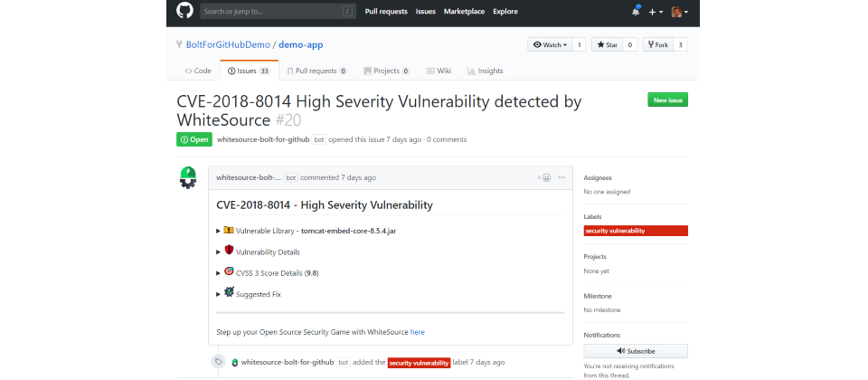The height and width of the screenshot is (380, 868).
Task: Switch to the Code tab
Action: [198, 71]
